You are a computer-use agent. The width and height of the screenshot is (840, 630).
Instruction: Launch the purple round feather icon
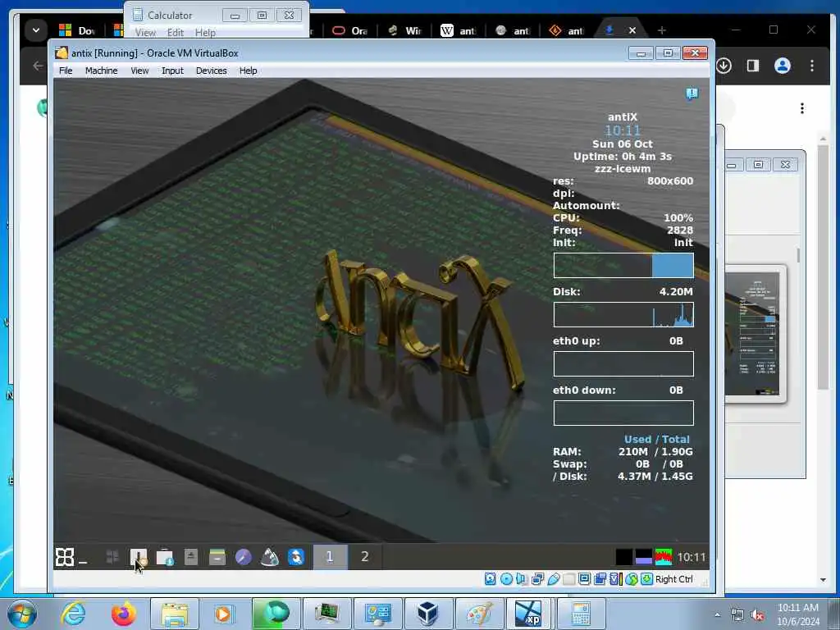point(243,557)
